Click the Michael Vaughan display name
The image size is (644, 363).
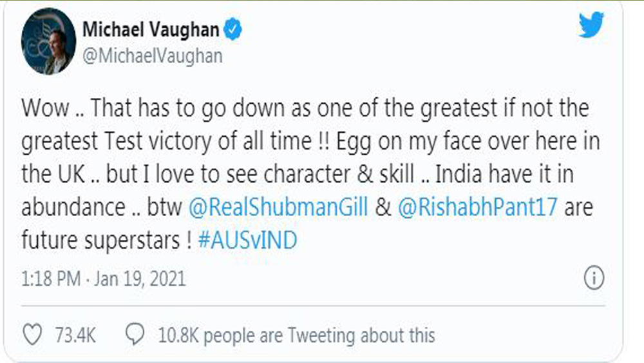pyautogui.click(x=151, y=30)
